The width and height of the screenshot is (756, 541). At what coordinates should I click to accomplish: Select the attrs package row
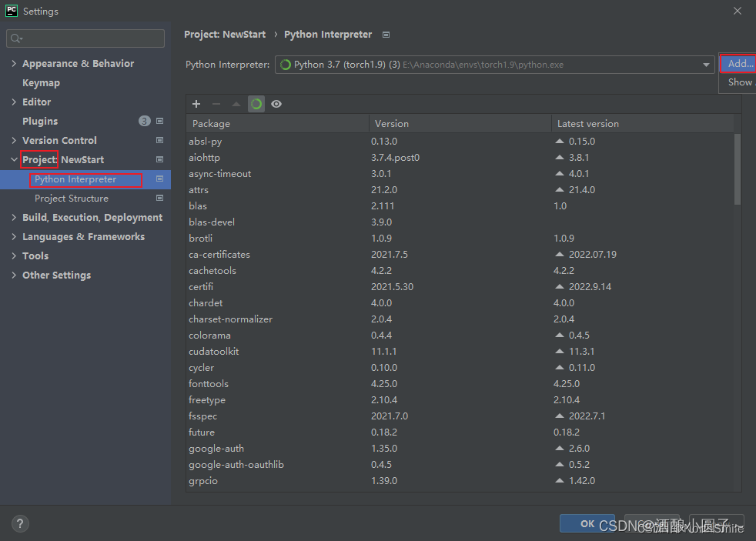click(460, 190)
